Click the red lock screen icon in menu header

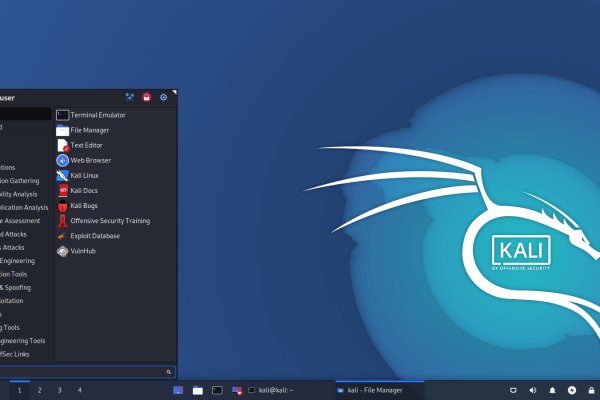point(146,97)
